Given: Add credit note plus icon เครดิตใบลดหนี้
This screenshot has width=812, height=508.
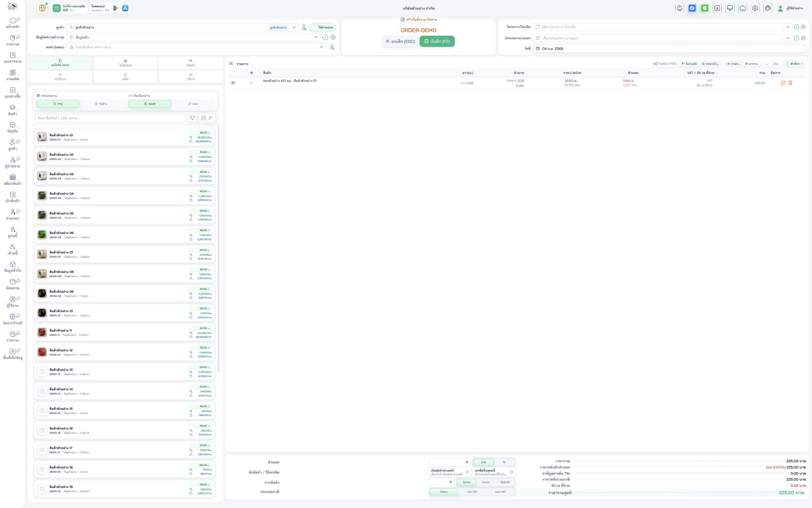Looking at the screenshot, I should click(511, 472).
